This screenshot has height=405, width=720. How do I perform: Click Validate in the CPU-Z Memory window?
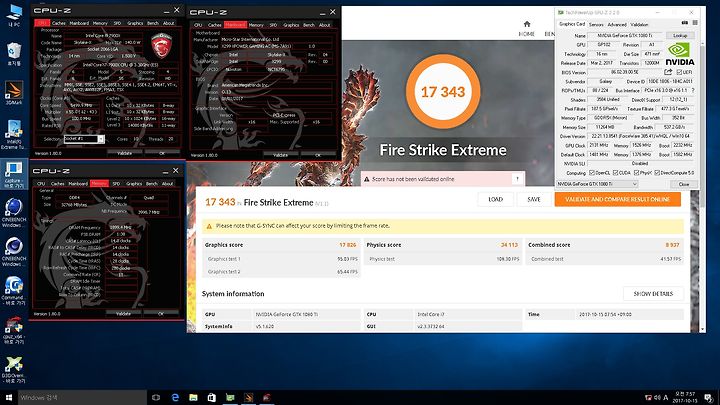[x=123, y=314]
